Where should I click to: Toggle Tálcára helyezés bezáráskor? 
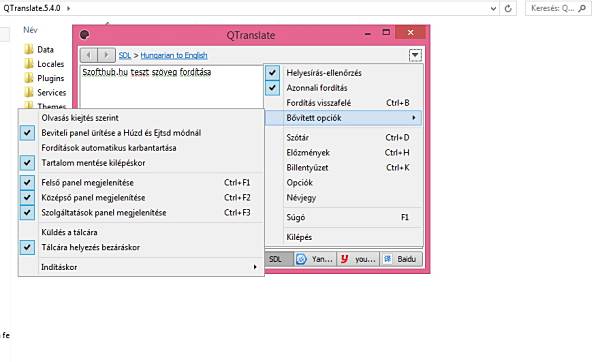point(141,247)
